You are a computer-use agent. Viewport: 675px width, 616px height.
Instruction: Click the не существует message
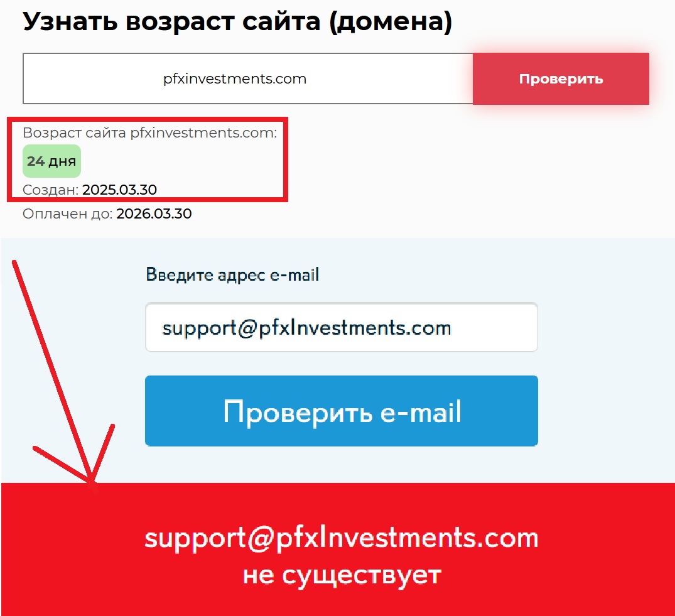pos(342,575)
